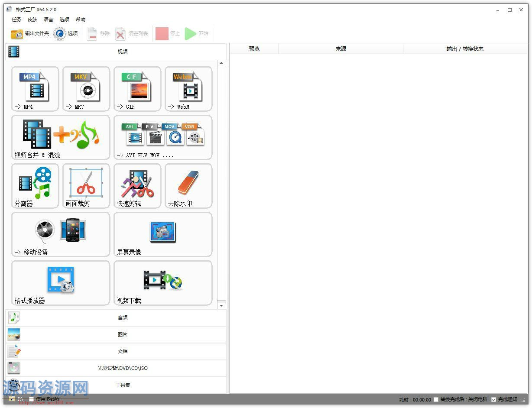Viewport: 532px width, 408px height.
Task: Click the 输出文件夹 toolbar button
Action: (x=30, y=33)
